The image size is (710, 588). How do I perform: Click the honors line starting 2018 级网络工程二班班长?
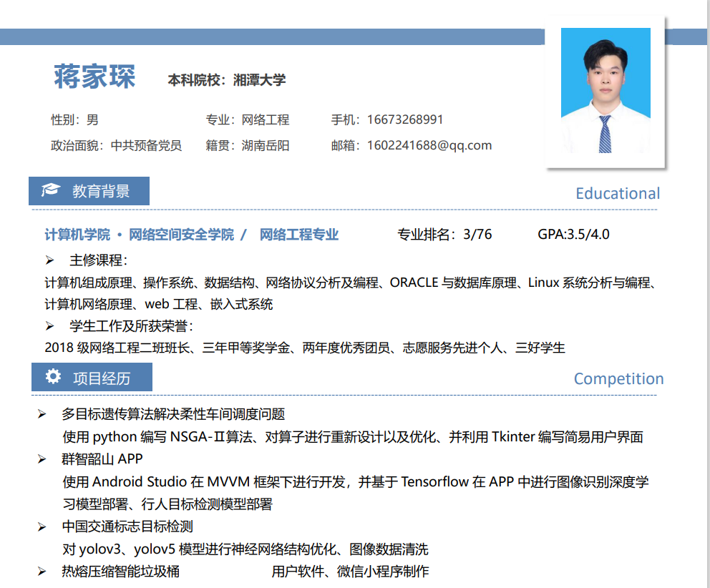point(305,348)
